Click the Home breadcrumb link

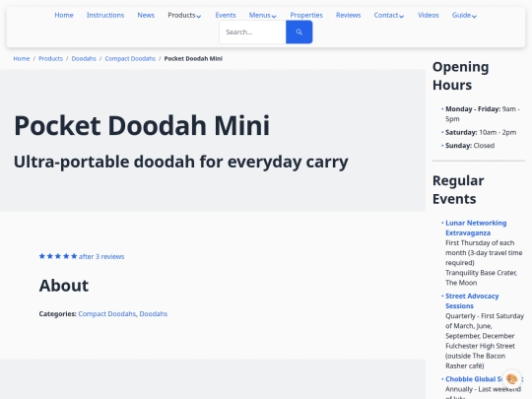click(22, 59)
